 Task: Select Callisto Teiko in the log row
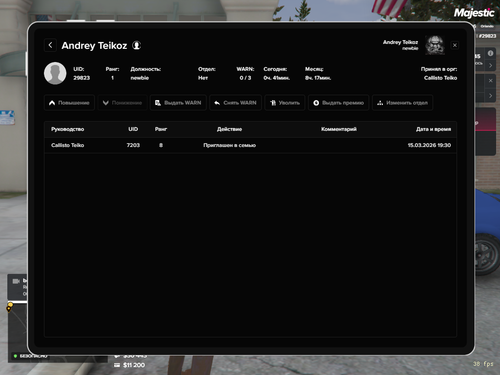pos(68,145)
